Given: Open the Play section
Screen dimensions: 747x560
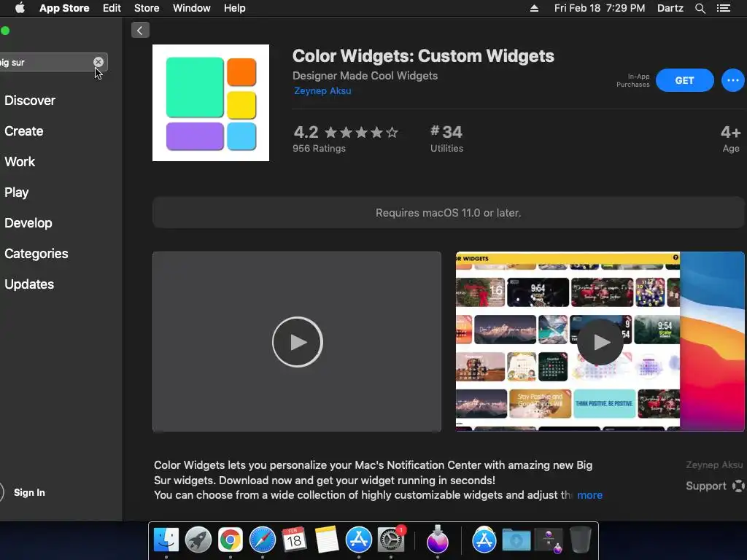Looking at the screenshot, I should pos(17,192).
